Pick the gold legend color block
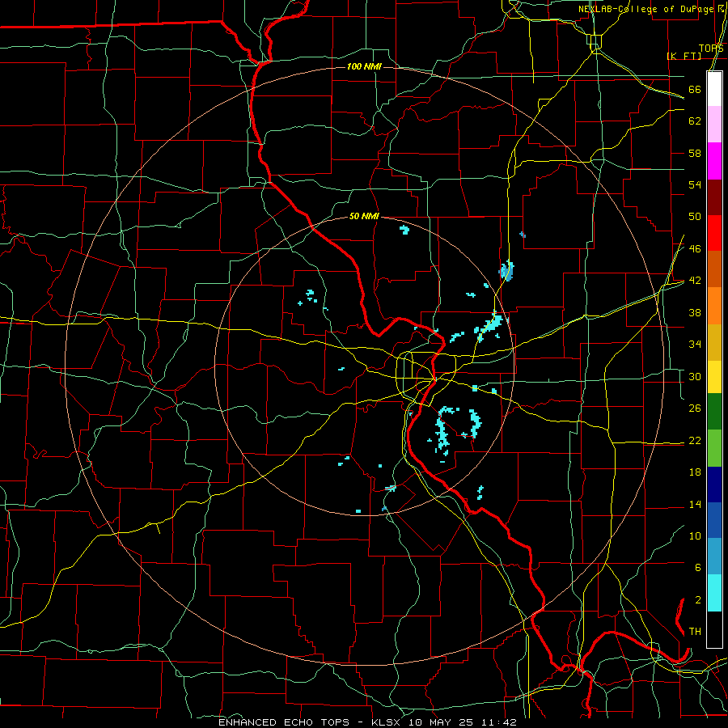728x728 pixels. click(x=714, y=342)
